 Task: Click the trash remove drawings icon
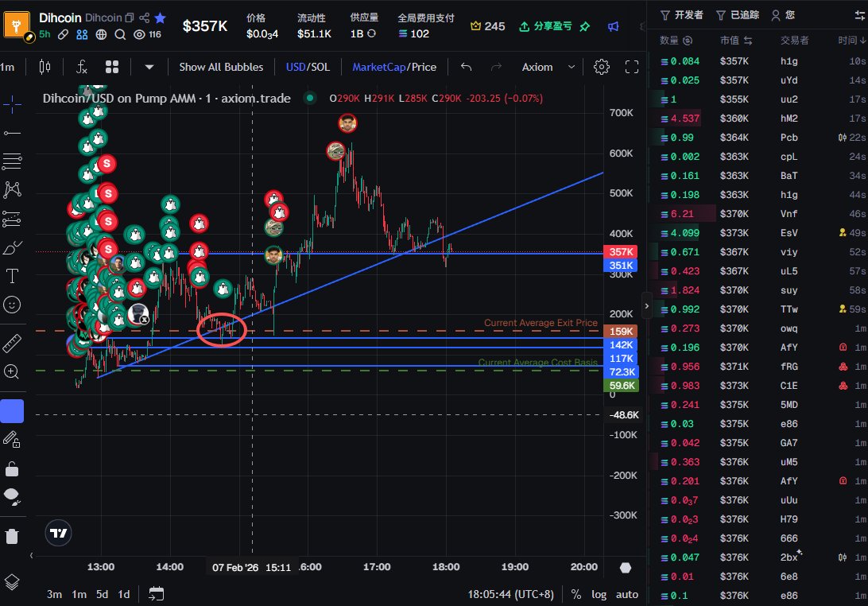tap(12, 536)
